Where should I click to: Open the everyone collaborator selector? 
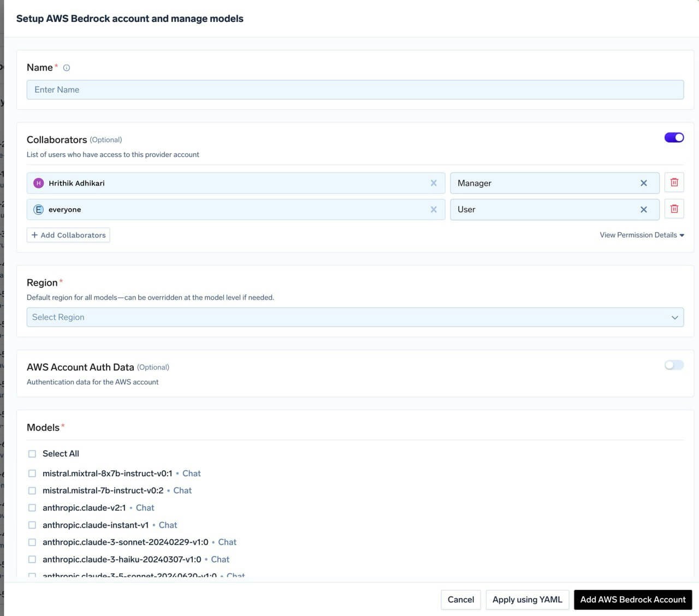point(236,209)
